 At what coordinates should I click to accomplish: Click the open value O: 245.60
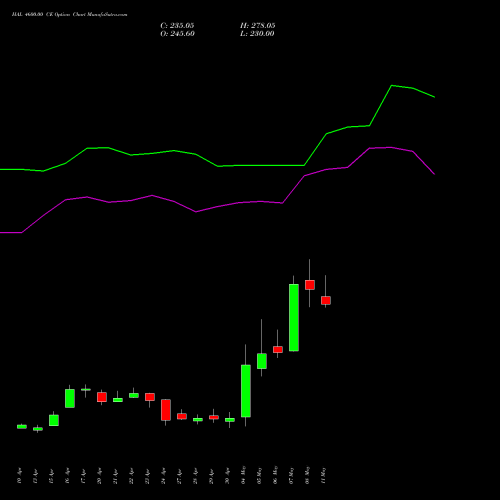tap(177, 34)
